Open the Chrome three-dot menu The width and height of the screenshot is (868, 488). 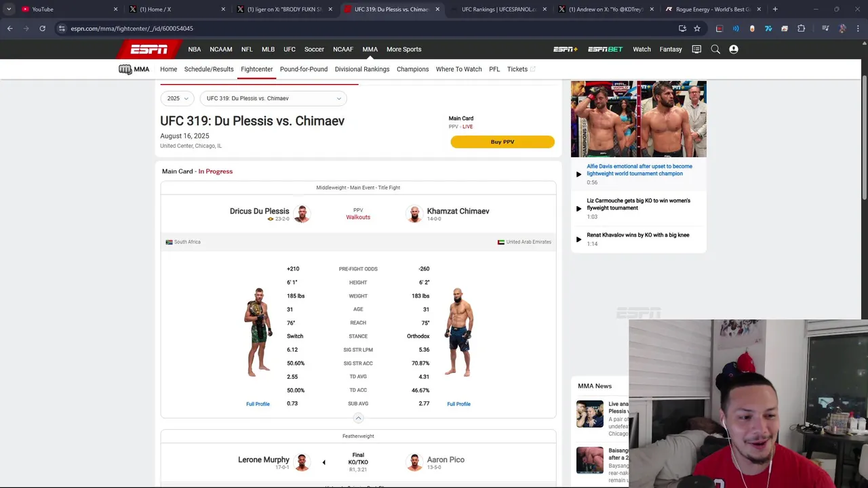(858, 28)
